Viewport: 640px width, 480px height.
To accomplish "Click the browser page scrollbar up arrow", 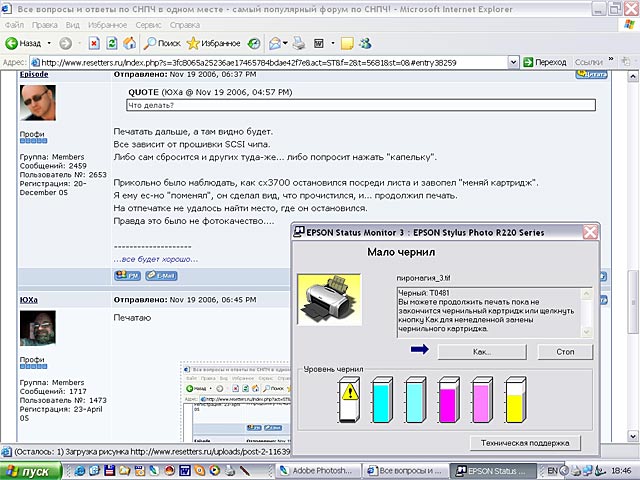I will tap(633, 76).
